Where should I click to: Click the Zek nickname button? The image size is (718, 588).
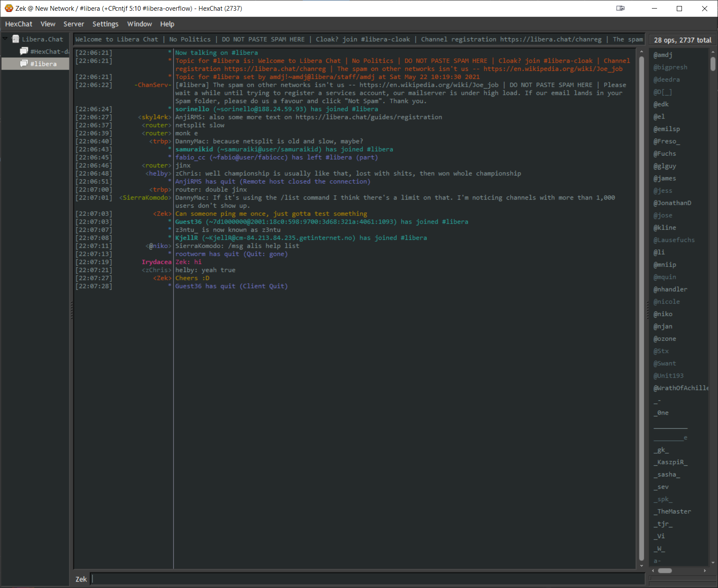(81, 579)
